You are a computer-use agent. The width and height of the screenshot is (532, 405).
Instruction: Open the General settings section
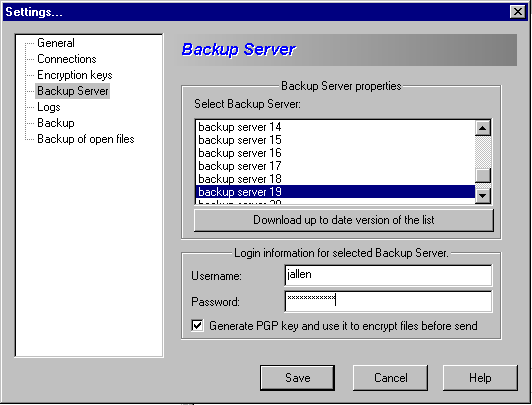[x=56, y=43]
